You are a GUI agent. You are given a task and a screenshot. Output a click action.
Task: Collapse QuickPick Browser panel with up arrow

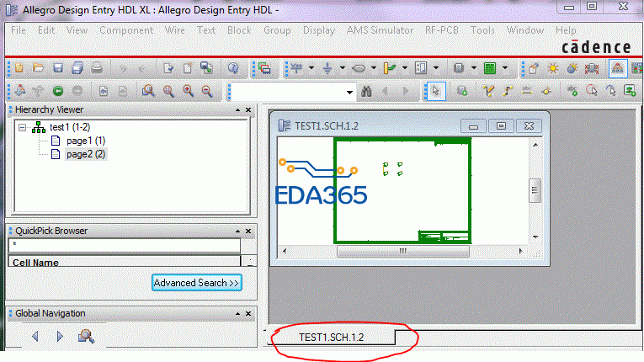[x=237, y=232]
